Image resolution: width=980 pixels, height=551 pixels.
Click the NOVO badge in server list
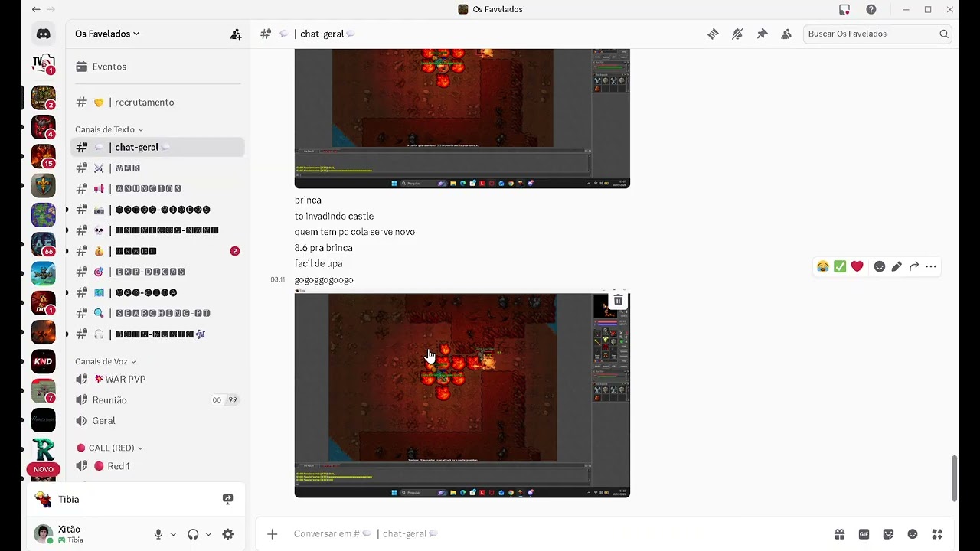[44, 469]
